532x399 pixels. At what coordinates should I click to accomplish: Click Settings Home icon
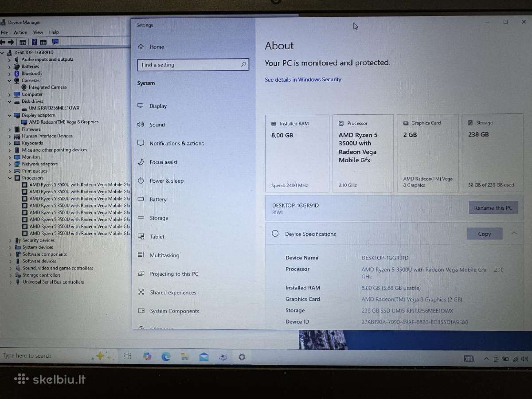tap(141, 47)
